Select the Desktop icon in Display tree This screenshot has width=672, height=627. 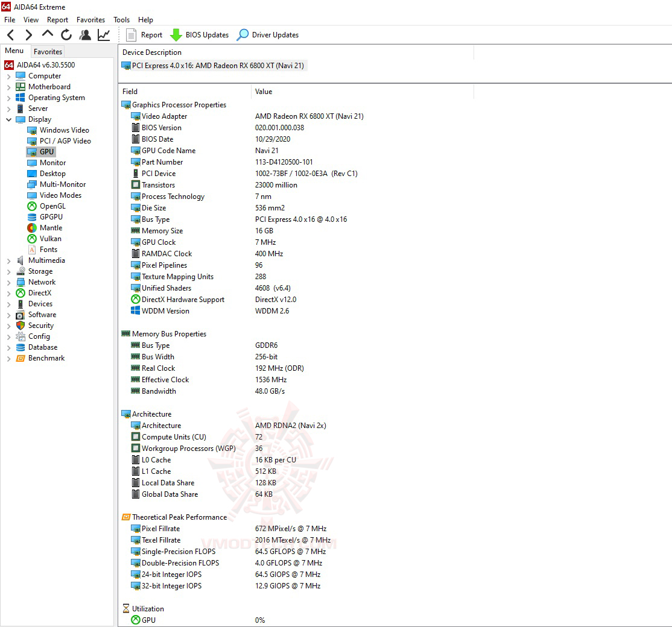[32, 174]
